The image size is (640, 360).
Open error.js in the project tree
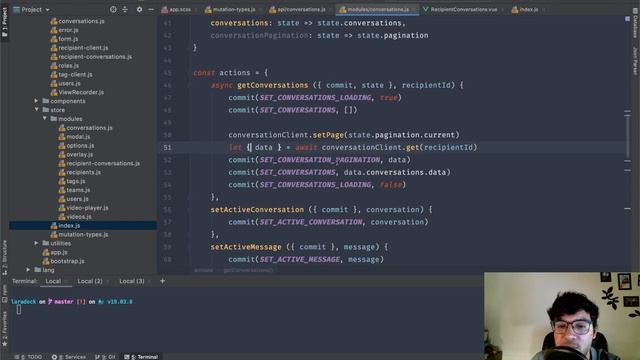(68, 30)
